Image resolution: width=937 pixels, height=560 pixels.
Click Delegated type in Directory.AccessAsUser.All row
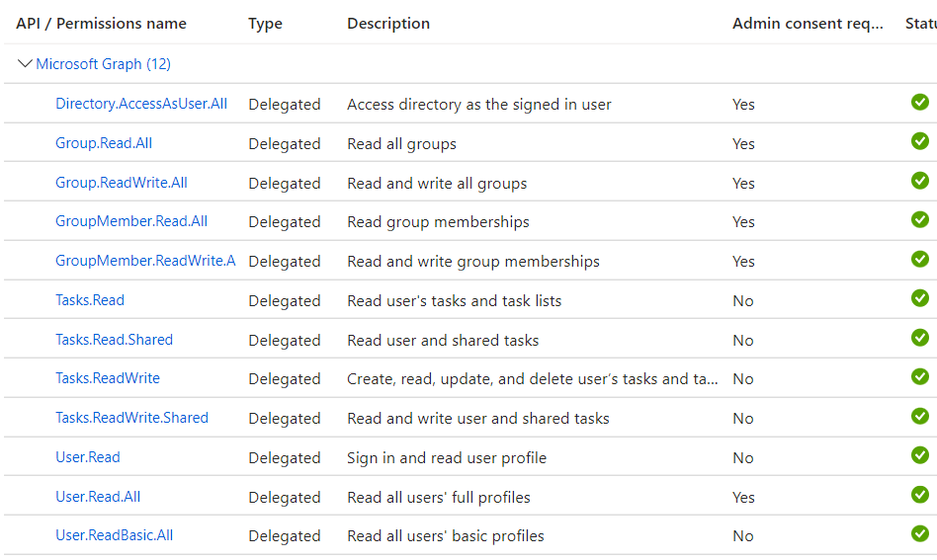click(x=285, y=105)
